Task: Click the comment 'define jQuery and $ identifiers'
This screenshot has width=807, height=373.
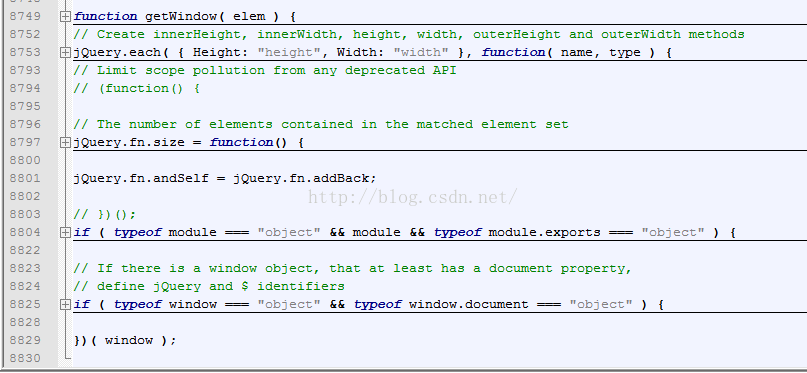Action: click(x=209, y=287)
